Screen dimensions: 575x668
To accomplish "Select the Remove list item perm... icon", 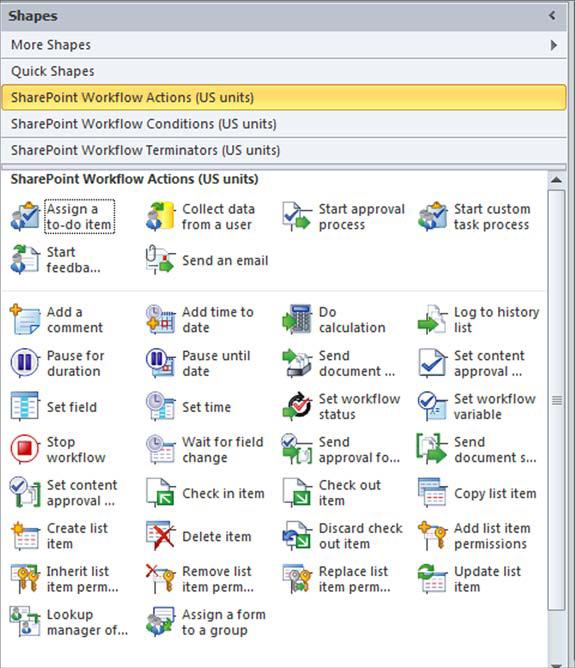I will (x=160, y=579).
